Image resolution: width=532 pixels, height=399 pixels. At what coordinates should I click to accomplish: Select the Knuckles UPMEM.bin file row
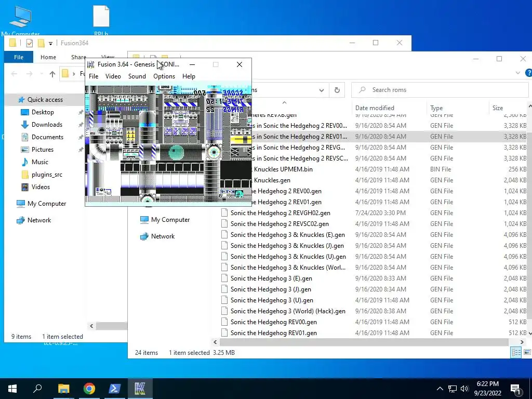pos(390,169)
